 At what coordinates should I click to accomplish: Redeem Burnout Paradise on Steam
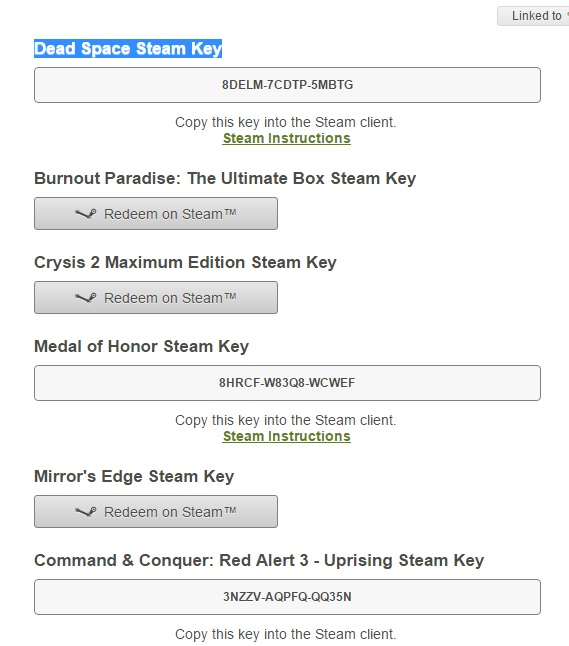click(x=156, y=213)
